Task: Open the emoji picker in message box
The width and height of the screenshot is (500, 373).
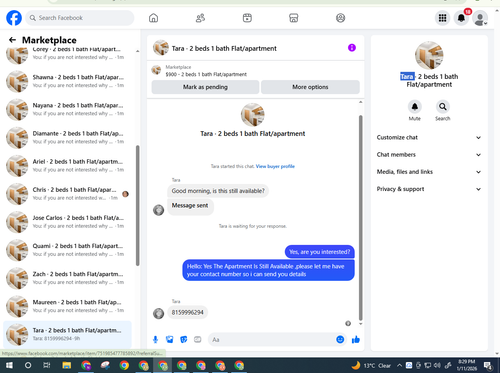Action: click(340, 340)
